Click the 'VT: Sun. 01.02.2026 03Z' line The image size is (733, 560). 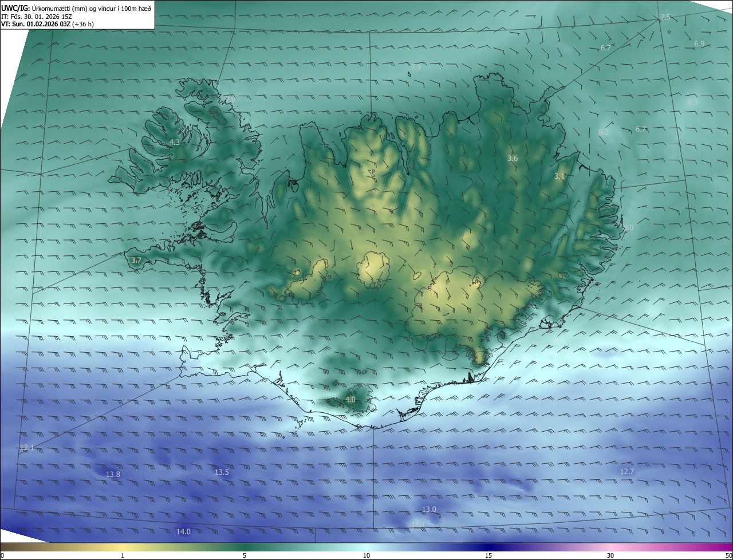pyautogui.click(x=36, y=24)
